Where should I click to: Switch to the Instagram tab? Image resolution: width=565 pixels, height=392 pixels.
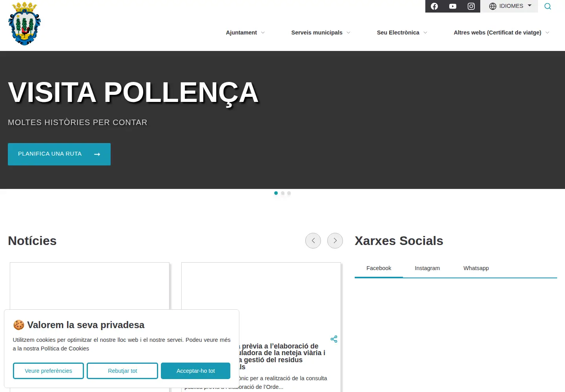point(427,269)
